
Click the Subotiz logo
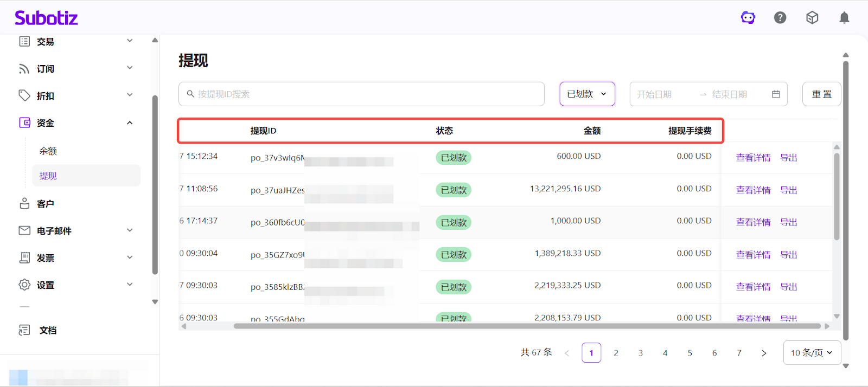pos(46,18)
